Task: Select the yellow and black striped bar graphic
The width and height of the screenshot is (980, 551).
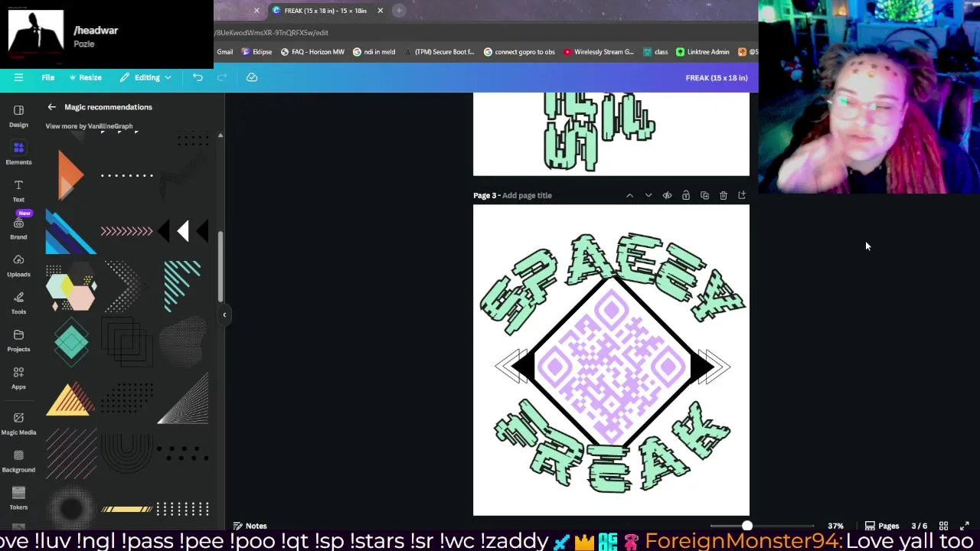Action: [x=126, y=509]
